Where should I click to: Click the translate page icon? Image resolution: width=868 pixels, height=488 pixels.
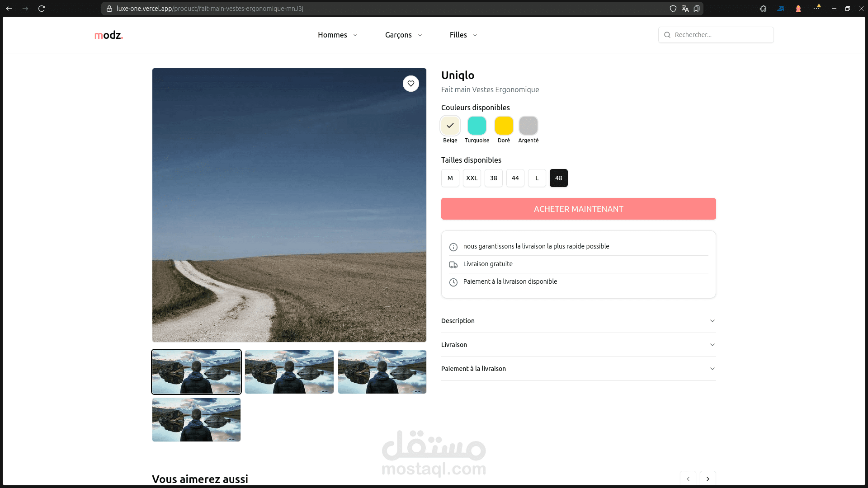[685, 9]
